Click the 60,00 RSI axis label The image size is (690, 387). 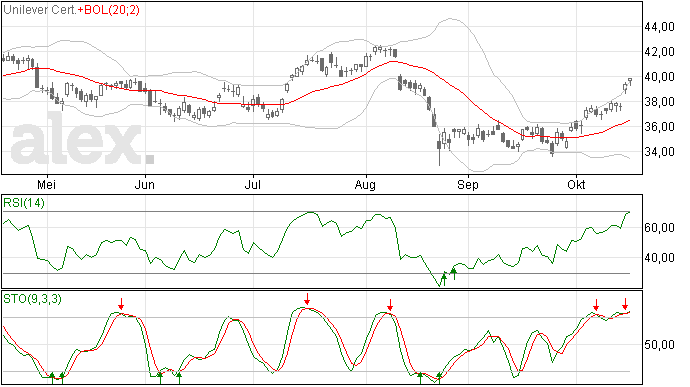tap(659, 228)
